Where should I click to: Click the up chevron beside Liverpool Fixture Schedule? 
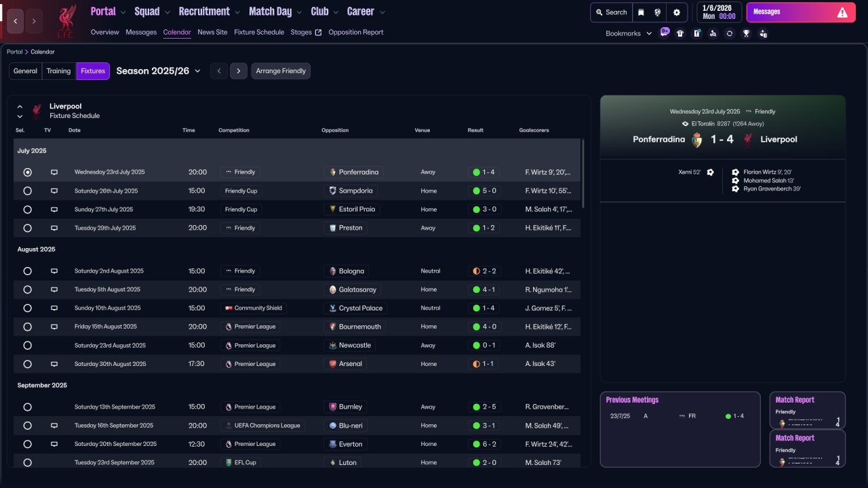tap(20, 106)
